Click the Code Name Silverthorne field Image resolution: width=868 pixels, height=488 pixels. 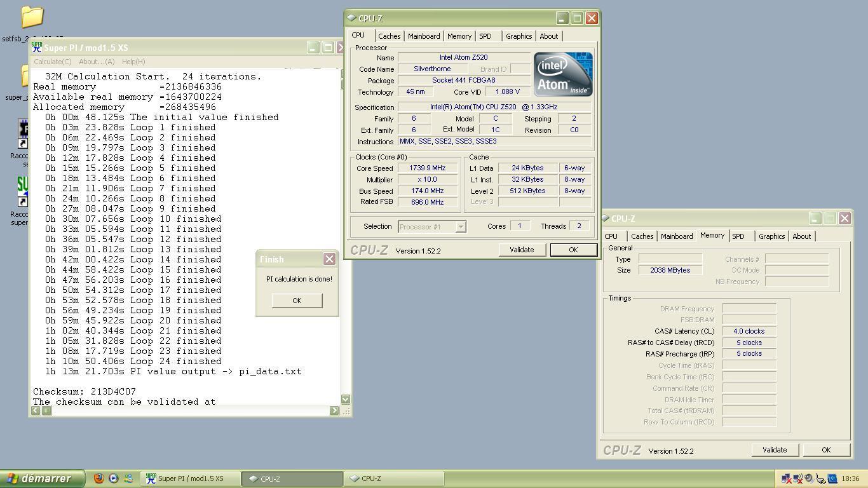432,69
